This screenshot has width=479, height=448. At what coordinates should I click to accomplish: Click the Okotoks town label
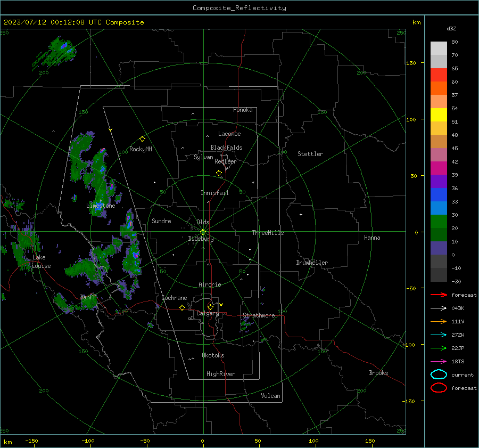pyautogui.click(x=213, y=355)
